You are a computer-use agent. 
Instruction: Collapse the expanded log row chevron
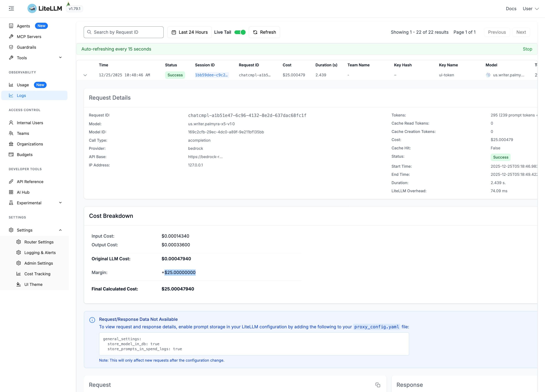tap(85, 75)
